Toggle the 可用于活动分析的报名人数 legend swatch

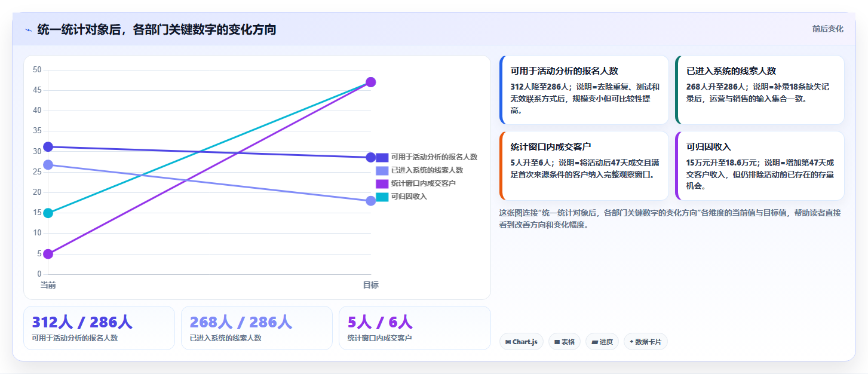[x=382, y=157]
